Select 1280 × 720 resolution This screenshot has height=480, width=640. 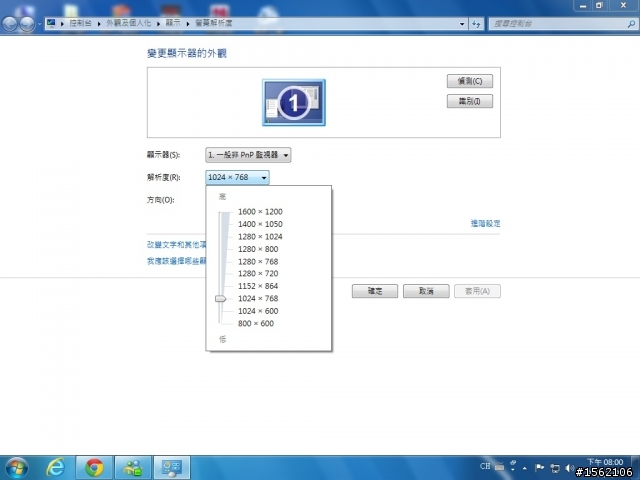click(258, 273)
